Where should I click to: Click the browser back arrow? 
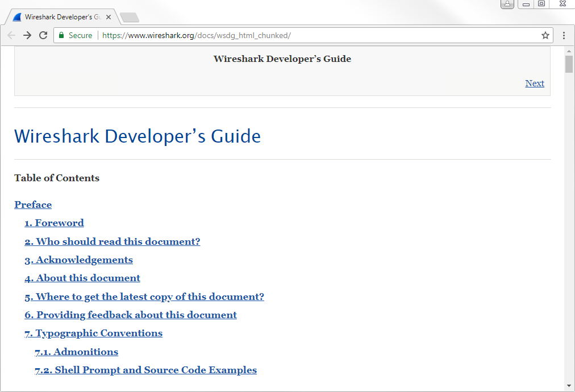pos(11,35)
